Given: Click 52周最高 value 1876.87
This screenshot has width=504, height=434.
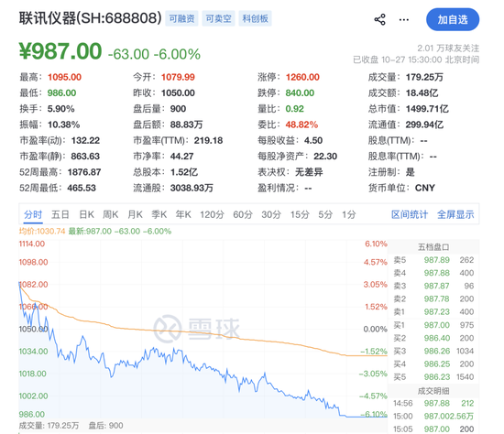Looking at the screenshot, I should (x=84, y=172).
